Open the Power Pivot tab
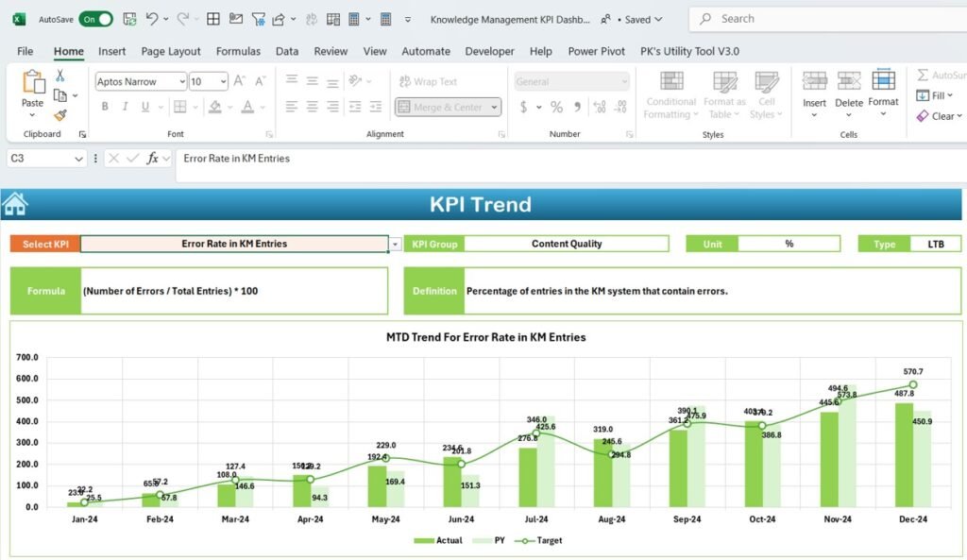This screenshot has height=560, width=967. pyautogui.click(x=596, y=51)
